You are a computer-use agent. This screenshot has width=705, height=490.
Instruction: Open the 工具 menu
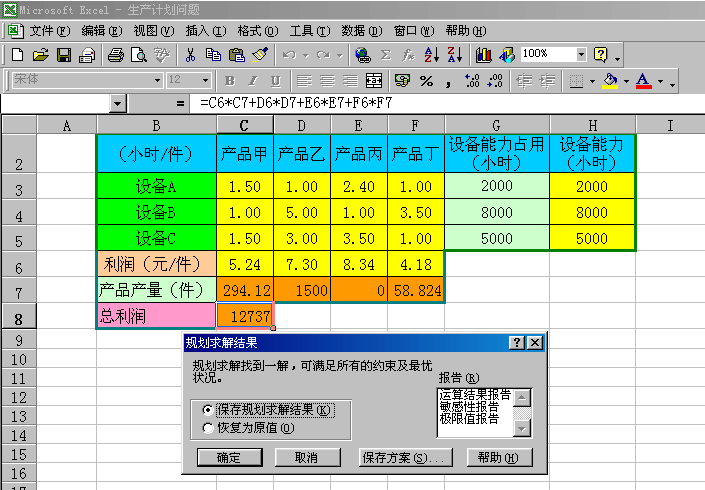[310, 31]
